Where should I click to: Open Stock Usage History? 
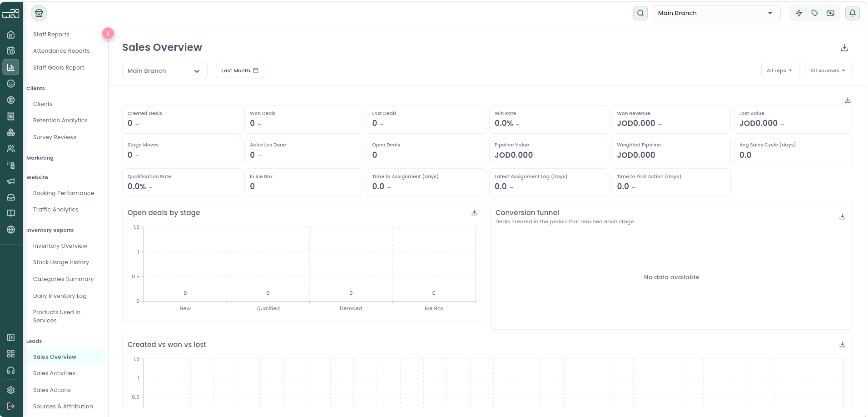(x=61, y=262)
